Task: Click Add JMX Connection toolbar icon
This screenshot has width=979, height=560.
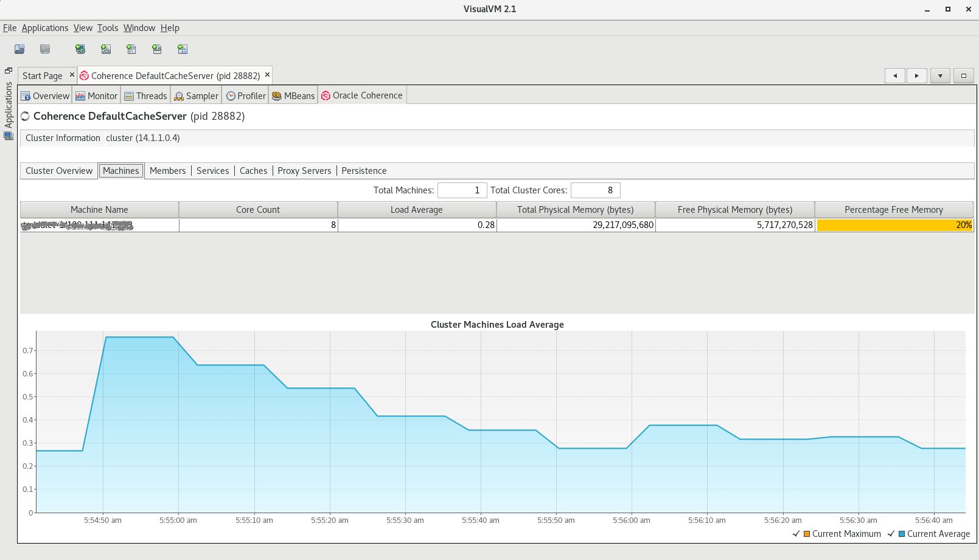Action: pyautogui.click(x=106, y=49)
